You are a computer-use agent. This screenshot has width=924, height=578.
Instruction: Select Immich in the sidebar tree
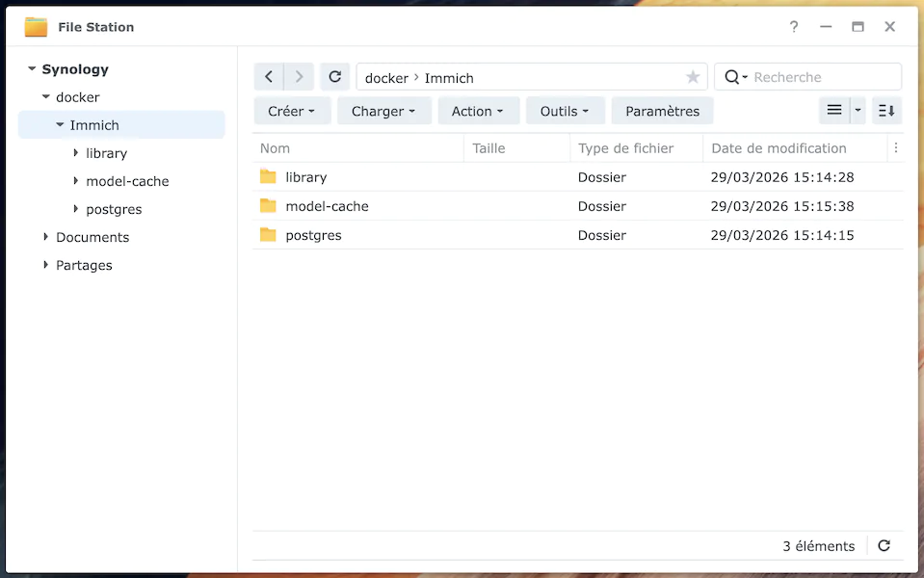click(x=94, y=125)
